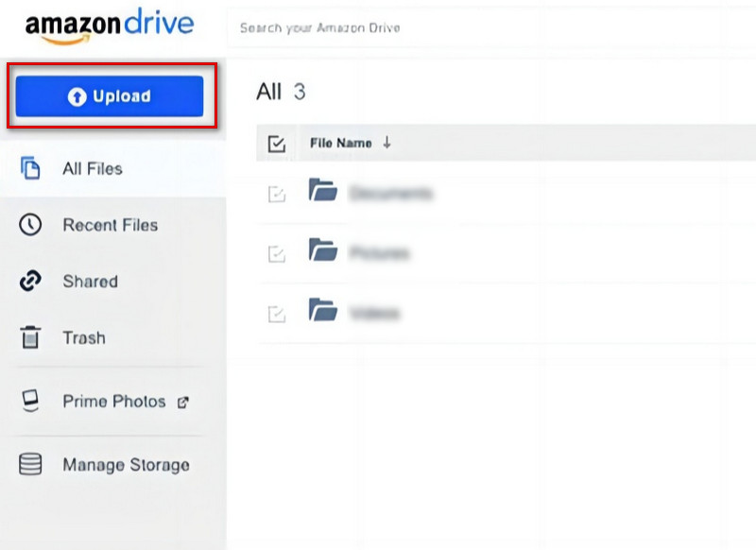Click the second row's folder icon

click(x=323, y=249)
